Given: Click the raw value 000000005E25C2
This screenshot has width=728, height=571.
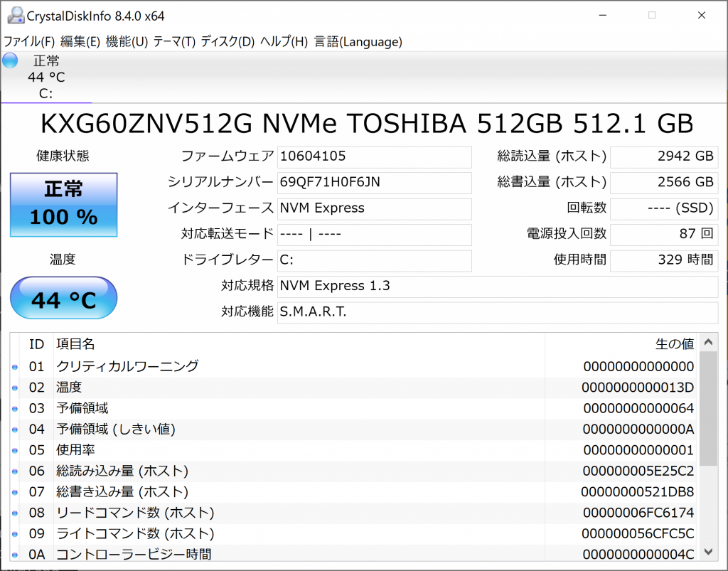Looking at the screenshot, I should click(x=638, y=471).
